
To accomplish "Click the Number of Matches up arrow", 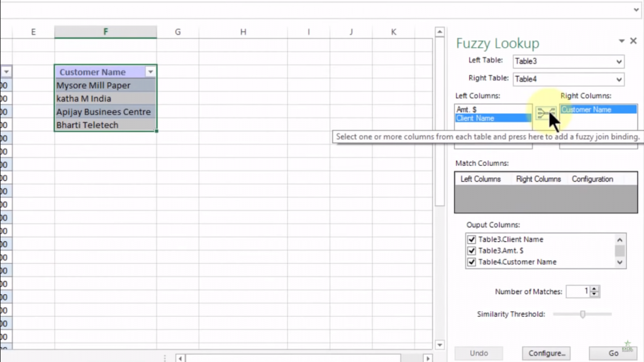I will (594, 288).
